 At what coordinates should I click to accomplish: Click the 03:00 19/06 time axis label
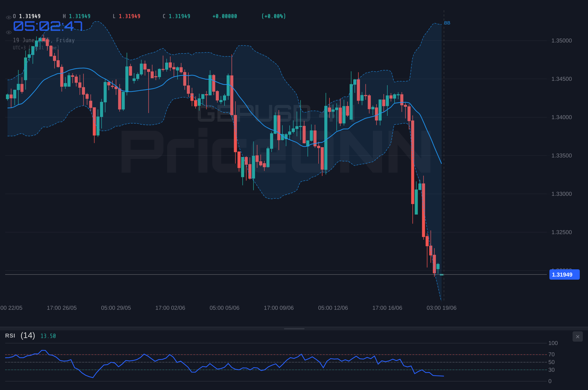click(x=442, y=308)
